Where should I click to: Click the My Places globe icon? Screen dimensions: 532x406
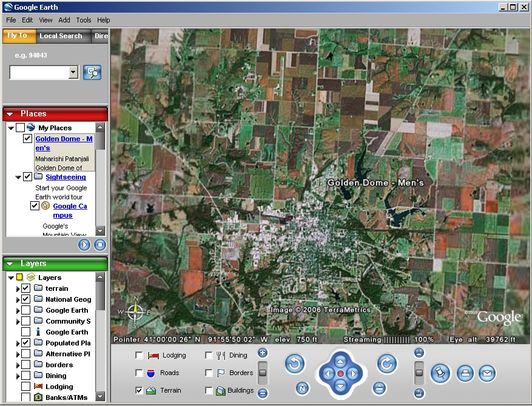pyautogui.click(x=31, y=127)
